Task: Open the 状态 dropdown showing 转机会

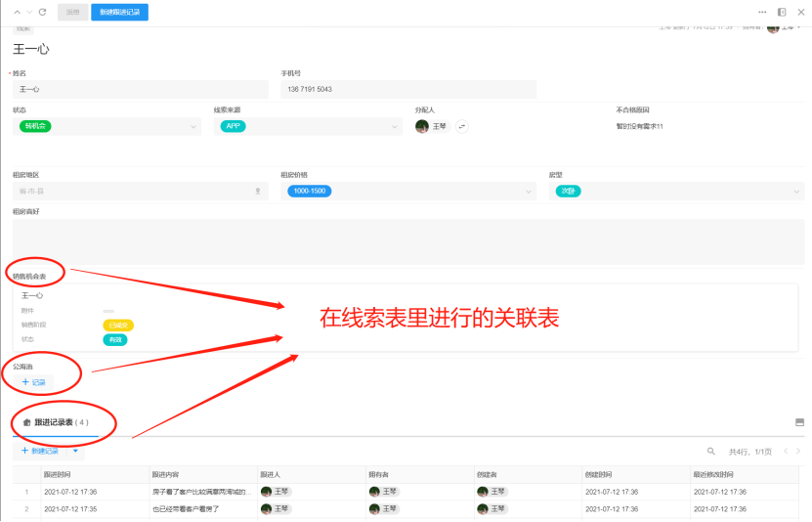Action: tap(107, 126)
